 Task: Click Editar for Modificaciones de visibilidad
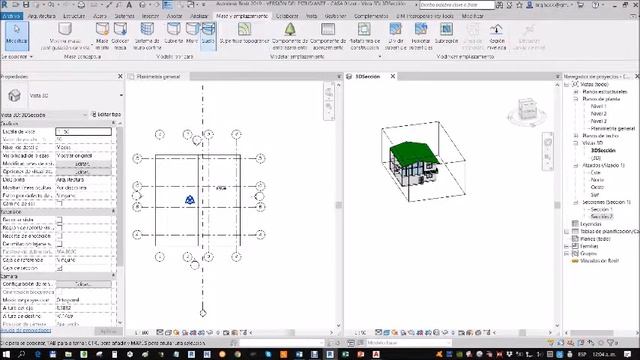83,164
